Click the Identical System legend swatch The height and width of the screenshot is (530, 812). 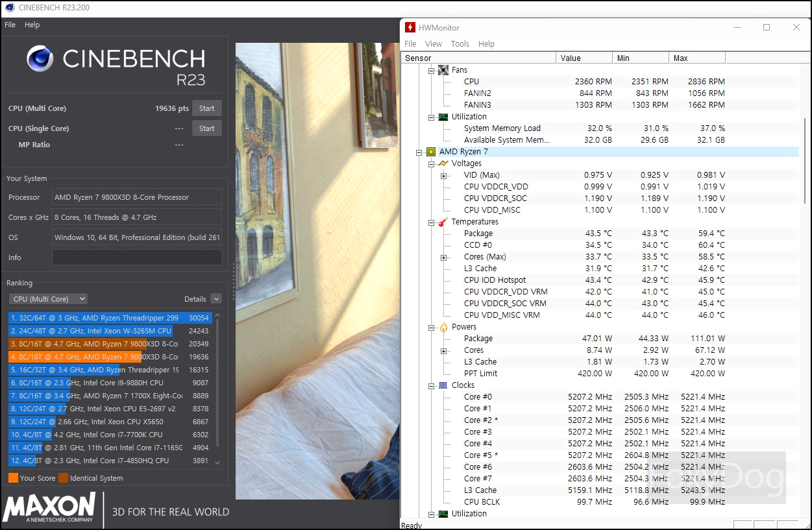click(63, 478)
